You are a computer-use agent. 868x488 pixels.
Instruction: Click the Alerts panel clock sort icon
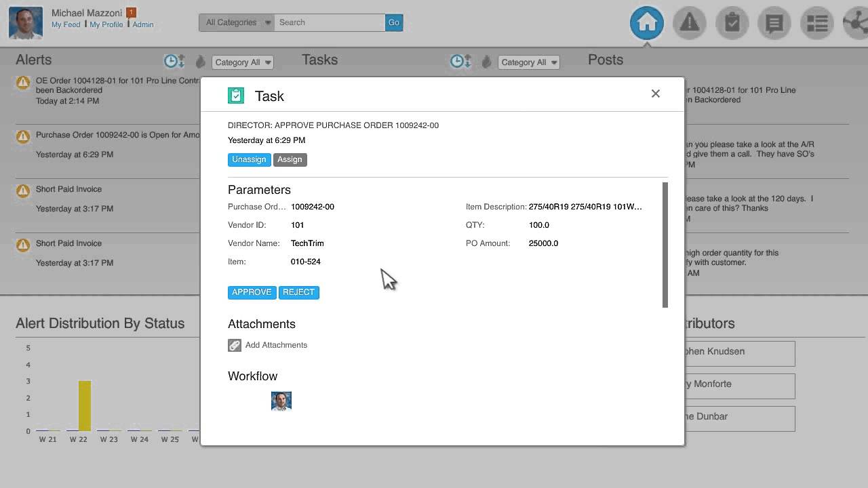pos(174,62)
